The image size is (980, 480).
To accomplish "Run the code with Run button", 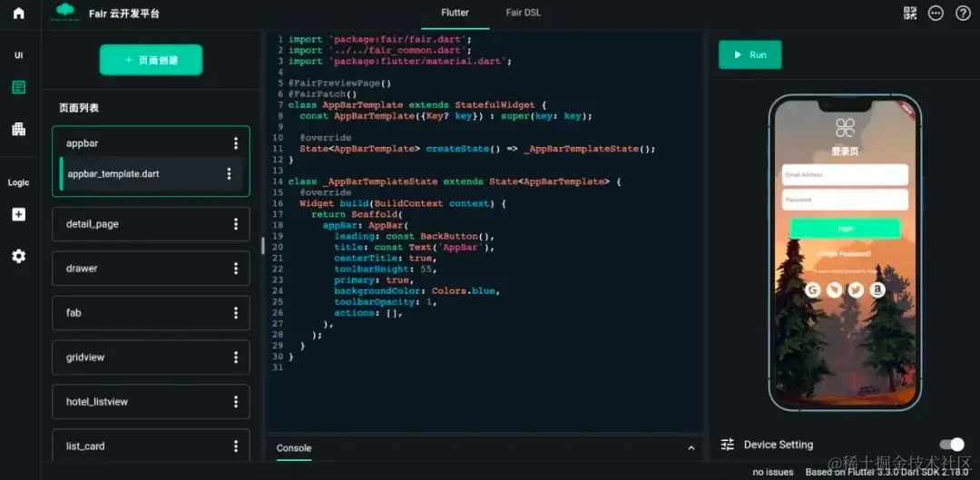I will pos(750,55).
